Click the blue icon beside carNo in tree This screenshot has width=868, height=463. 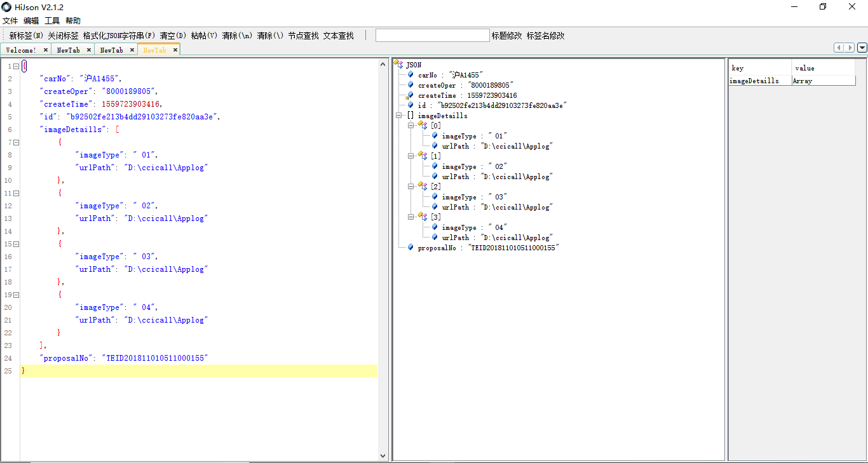[x=410, y=75]
